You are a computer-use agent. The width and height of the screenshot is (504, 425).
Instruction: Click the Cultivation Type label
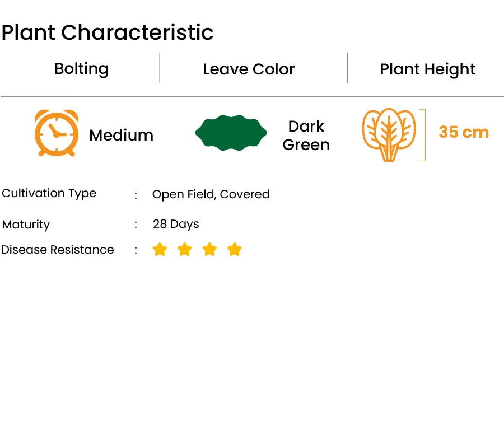tap(49, 194)
